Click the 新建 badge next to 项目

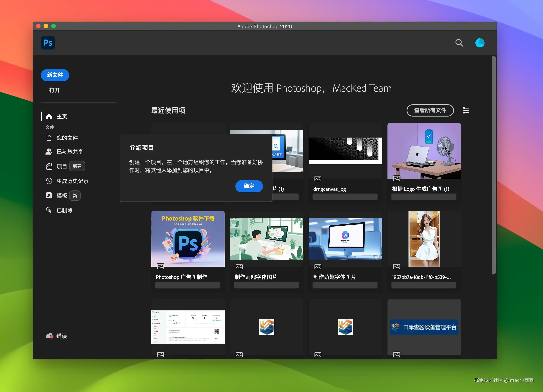[x=77, y=166]
